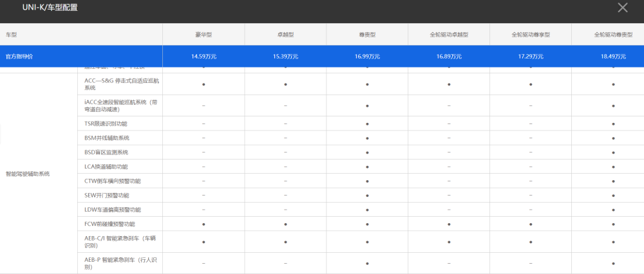Viewport: 644px width, 274px height.
Task: Select the 'LCA换道辅助功能' row label
Action: click(x=106, y=167)
